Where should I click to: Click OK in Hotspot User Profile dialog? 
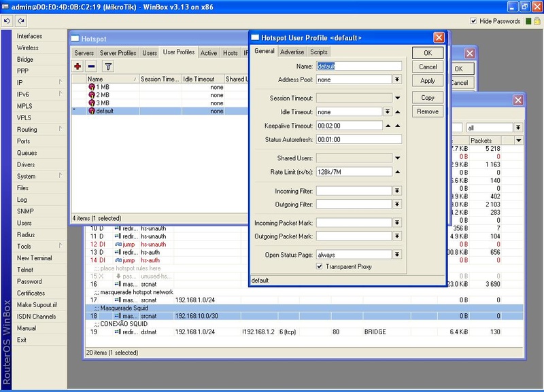coord(428,53)
